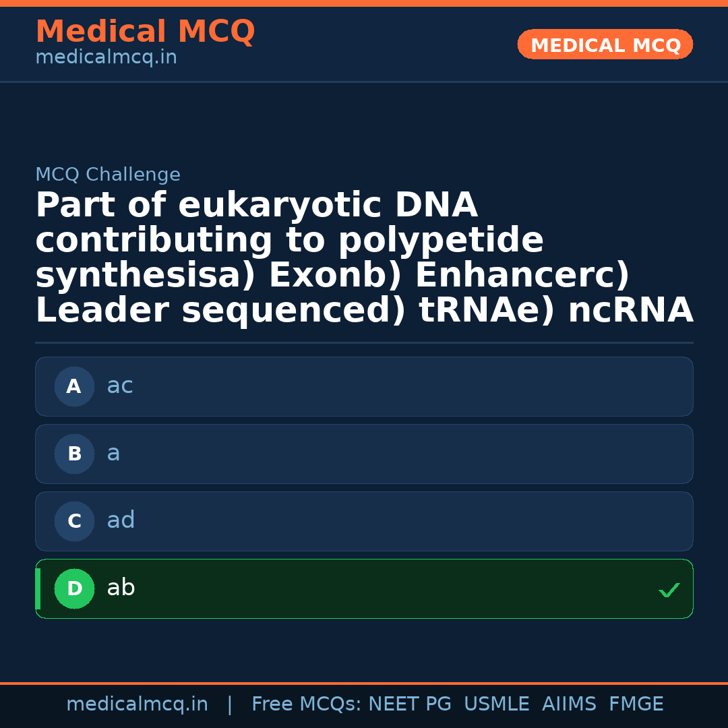This screenshot has height=728, width=728.
Task: Click the Medical MCQ header title
Action: (145, 32)
